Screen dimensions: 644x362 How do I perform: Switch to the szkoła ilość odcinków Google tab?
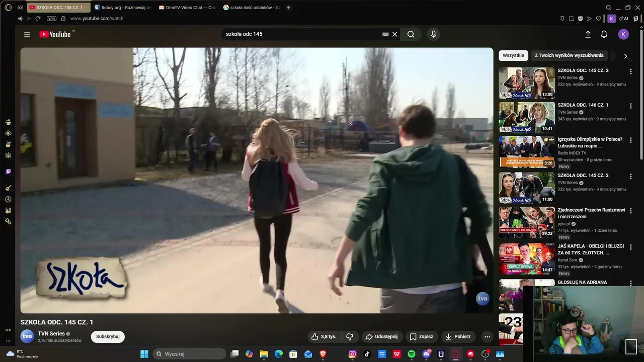point(252,8)
